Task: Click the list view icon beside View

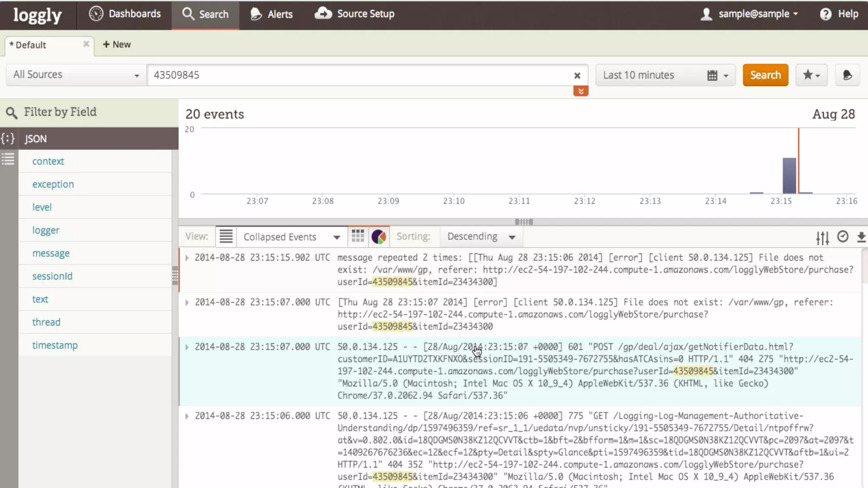Action: (x=226, y=236)
